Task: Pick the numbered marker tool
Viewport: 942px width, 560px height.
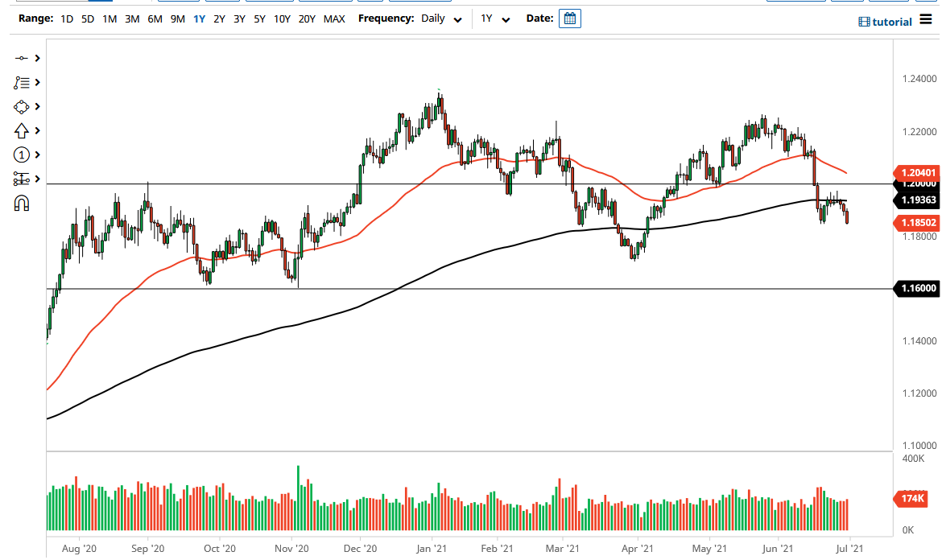Action: click(x=21, y=154)
